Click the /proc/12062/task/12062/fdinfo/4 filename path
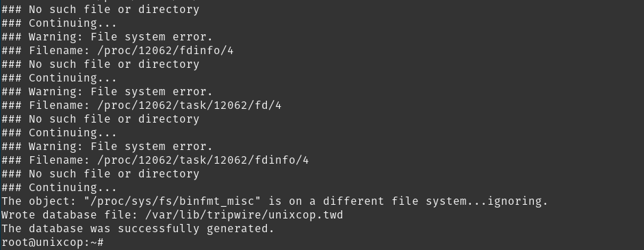 point(203,160)
